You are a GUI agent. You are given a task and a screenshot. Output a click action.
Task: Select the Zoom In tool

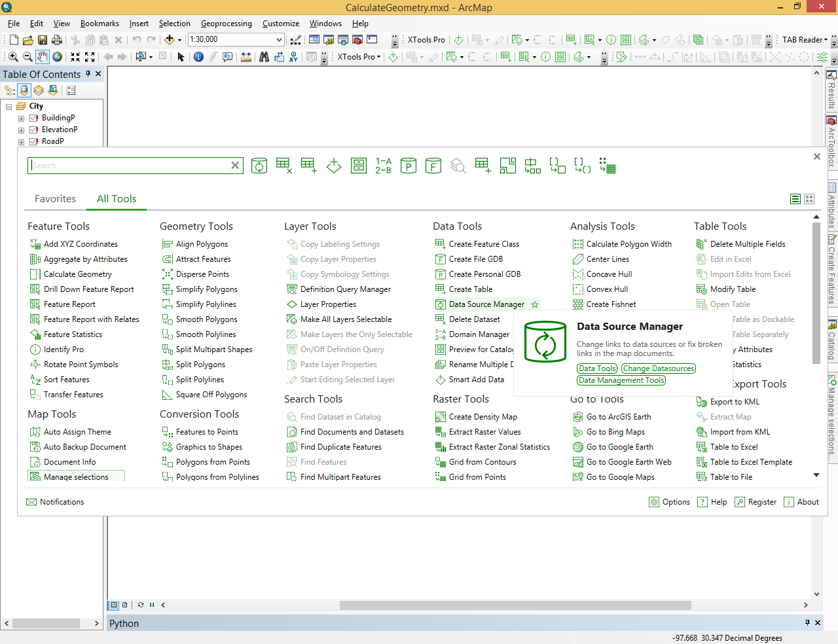point(12,57)
